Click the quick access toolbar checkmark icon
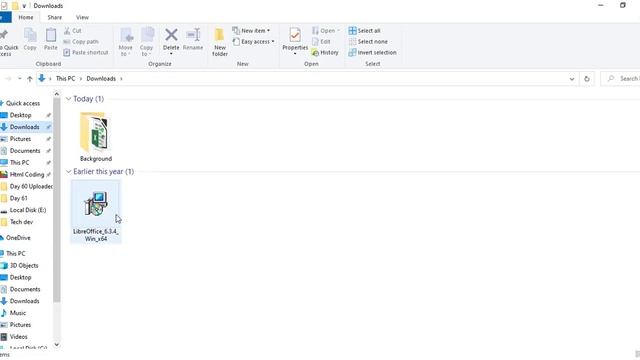 click(4, 6)
